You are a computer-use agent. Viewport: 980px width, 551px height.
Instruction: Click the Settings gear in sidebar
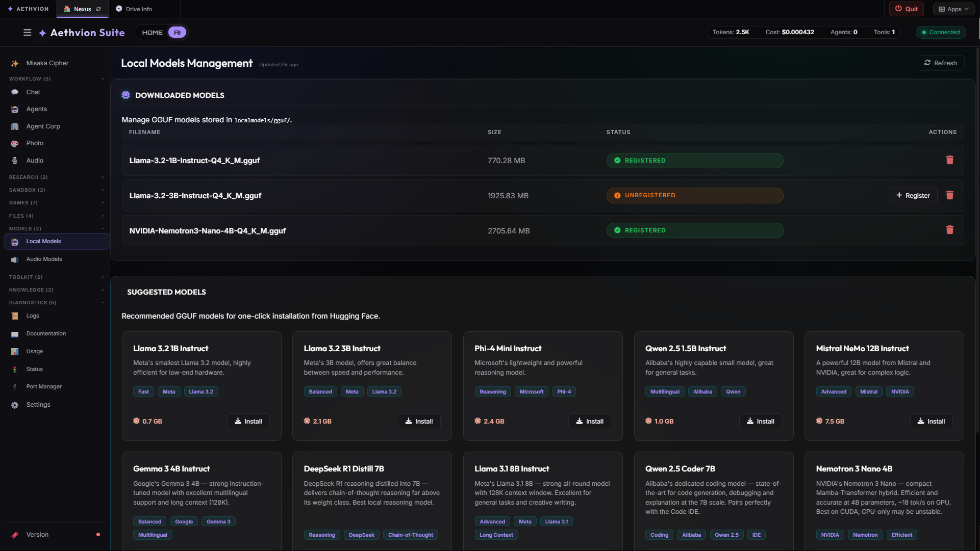pyautogui.click(x=15, y=405)
